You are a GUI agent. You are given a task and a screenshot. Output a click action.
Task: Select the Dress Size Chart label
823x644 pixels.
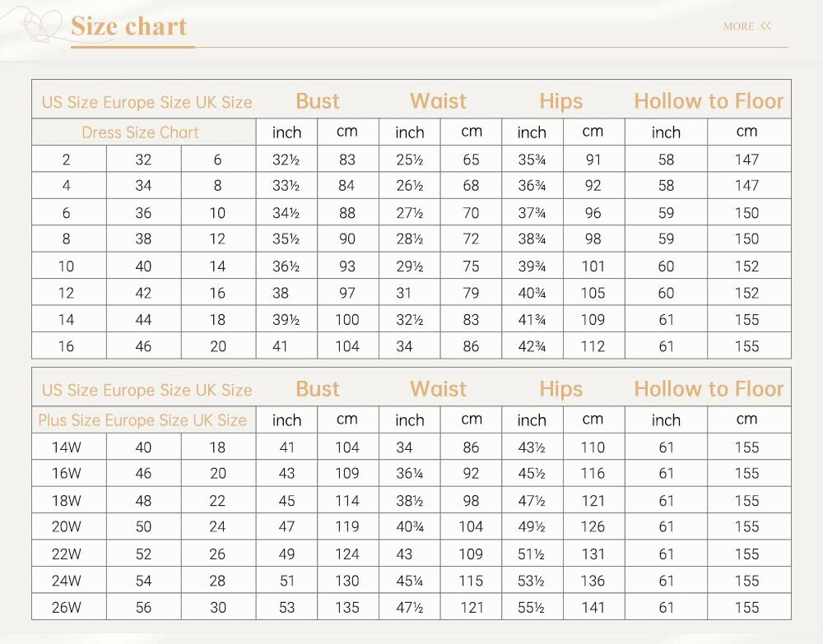click(140, 132)
